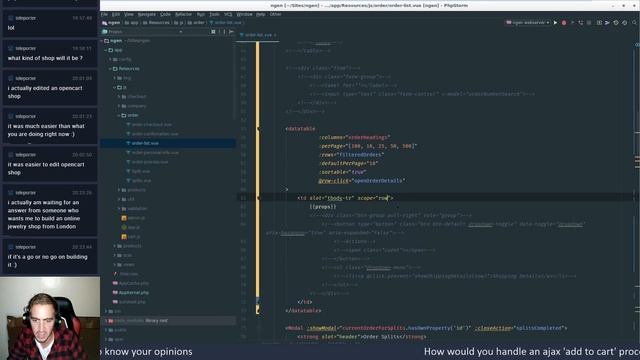Screen dimensions: 640x360
Task: Click chat message 'what kind of shop will it be ?'
Action: tap(45, 58)
